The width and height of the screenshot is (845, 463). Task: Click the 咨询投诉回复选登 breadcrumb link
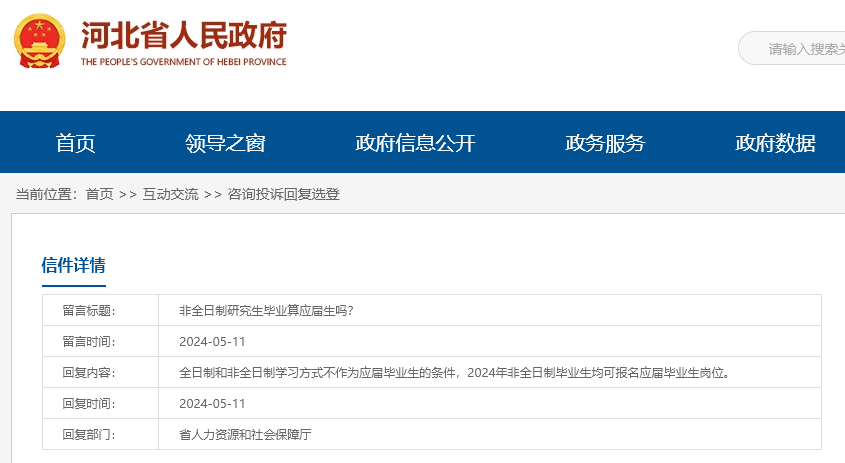click(x=283, y=194)
